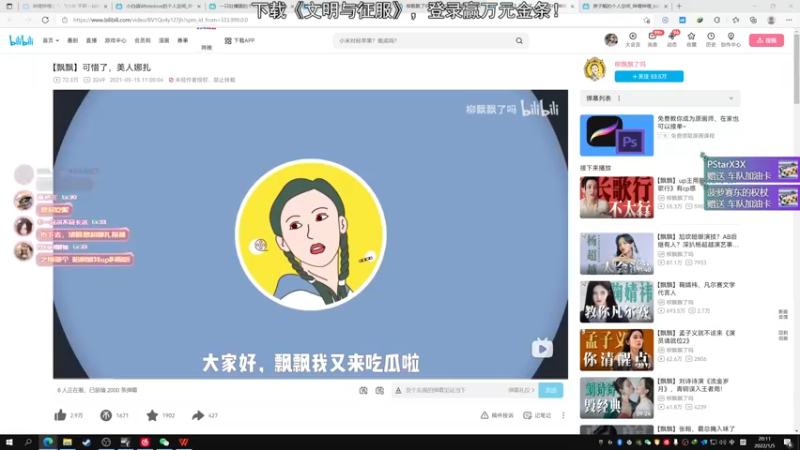Image resolution: width=800 pixels, height=450 pixels.
Task: Open danmaku settings icon beside the input
Action: (380, 390)
